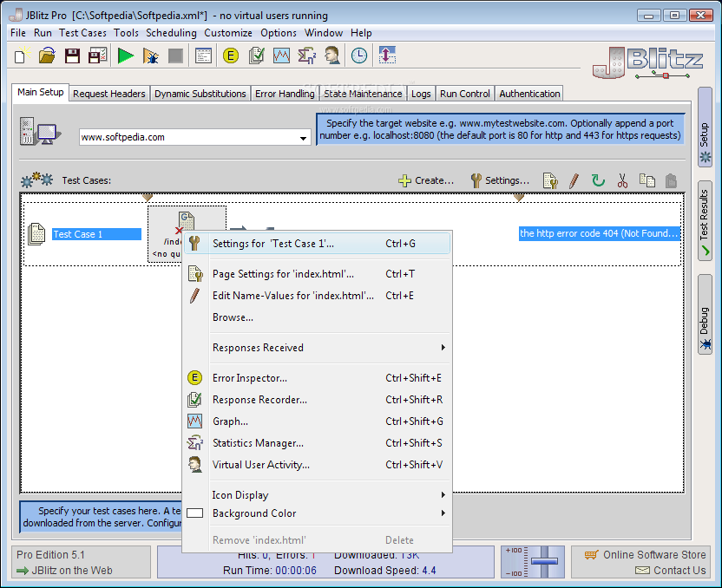
Task: Click the New file toolbar icon
Action: click(21, 56)
